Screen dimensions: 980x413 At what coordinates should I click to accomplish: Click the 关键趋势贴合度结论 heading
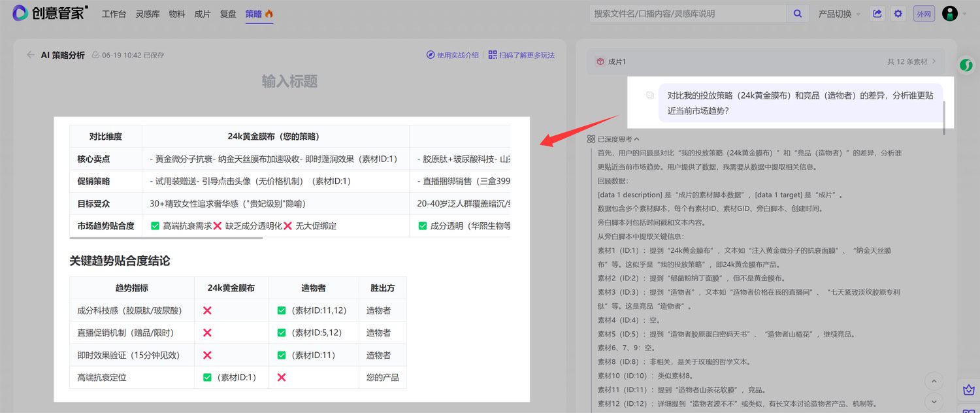(120, 261)
